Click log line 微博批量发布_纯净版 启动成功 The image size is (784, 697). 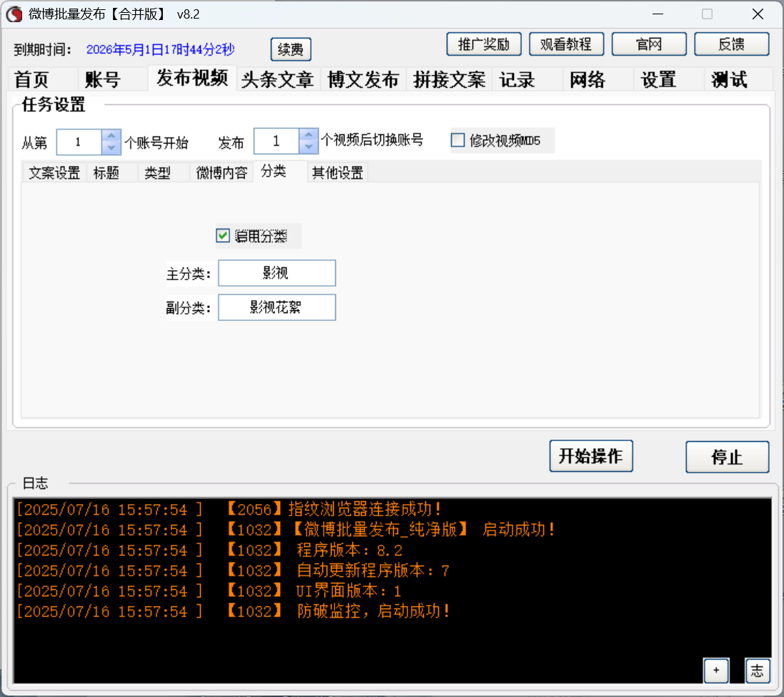pyautogui.click(x=285, y=530)
